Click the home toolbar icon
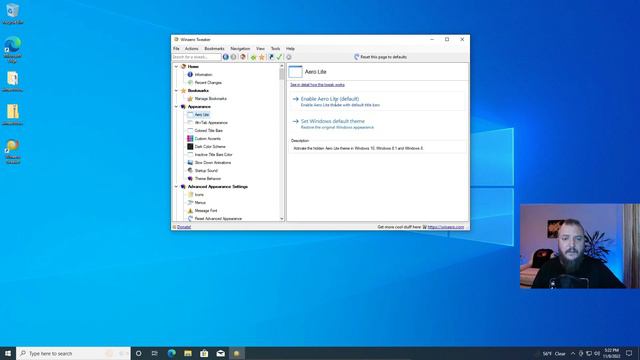Screen dimensions: 640x360 click(x=243, y=57)
